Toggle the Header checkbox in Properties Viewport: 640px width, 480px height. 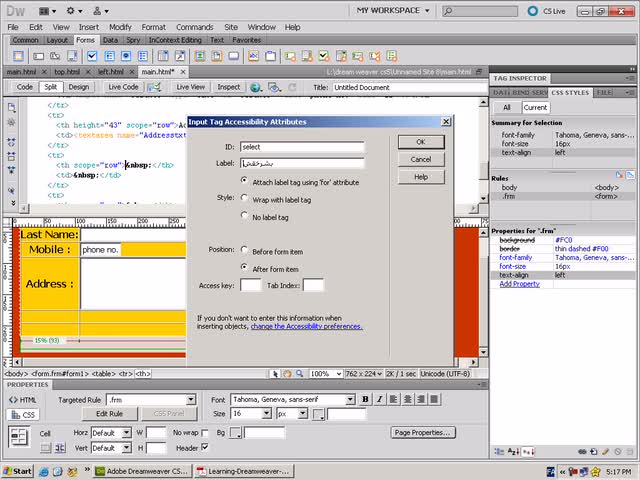point(205,447)
